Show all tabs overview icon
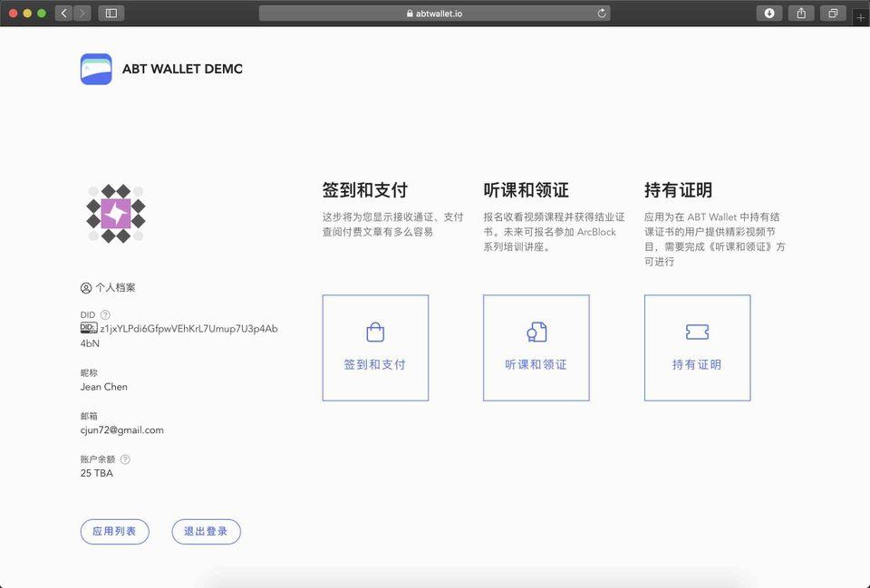This screenshot has width=870, height=588. 833,14
